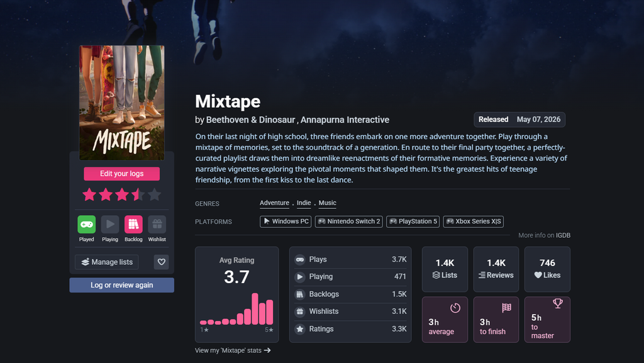
Task: Select the Xbox Series X|S platform tag
Action: [x=473, y=221]
